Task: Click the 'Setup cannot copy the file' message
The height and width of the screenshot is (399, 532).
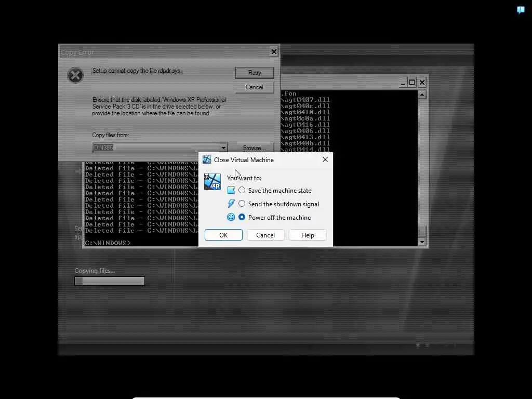Action: 137,71
